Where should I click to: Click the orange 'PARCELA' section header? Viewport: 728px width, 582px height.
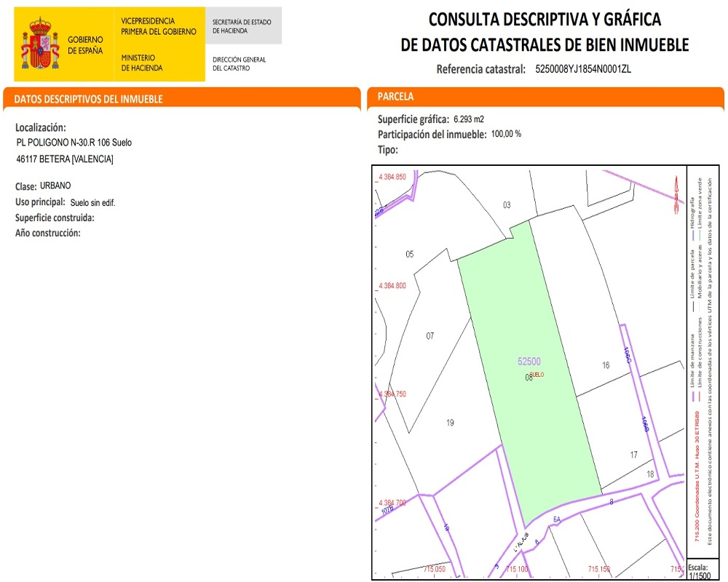point(396,97)
